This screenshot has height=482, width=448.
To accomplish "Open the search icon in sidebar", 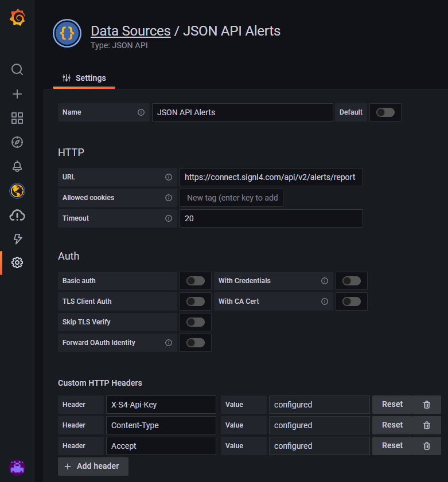I will [17, 69].
